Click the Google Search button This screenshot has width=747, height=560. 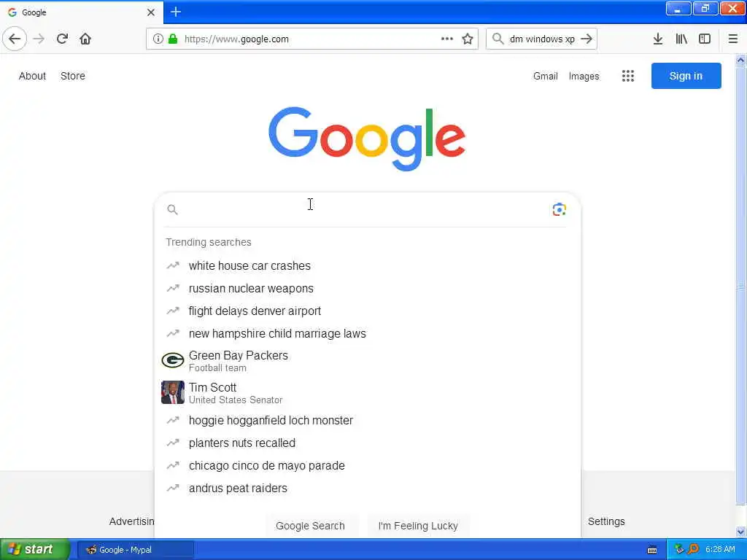point(311,526)
